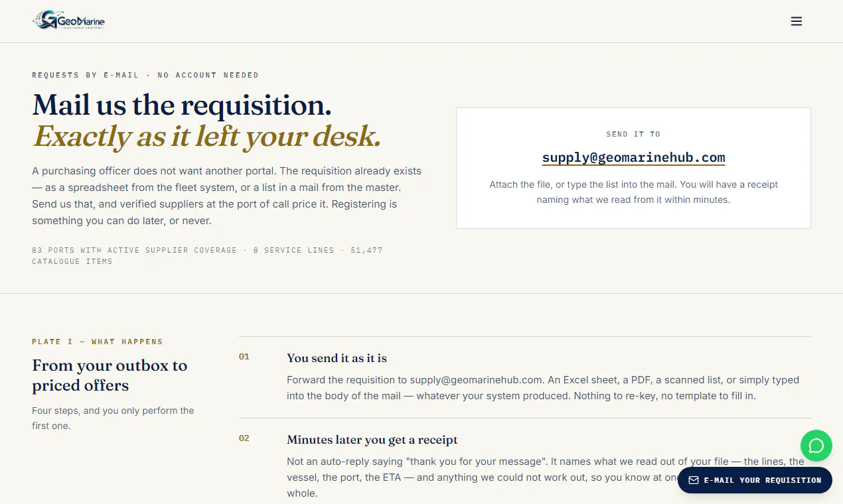Open the green chat bubble widget

click(816, 446)
